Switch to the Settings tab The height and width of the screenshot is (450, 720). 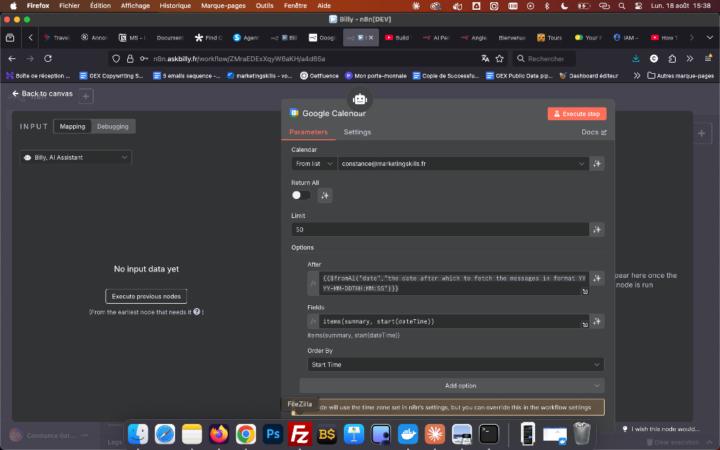(x=357, y=132)
